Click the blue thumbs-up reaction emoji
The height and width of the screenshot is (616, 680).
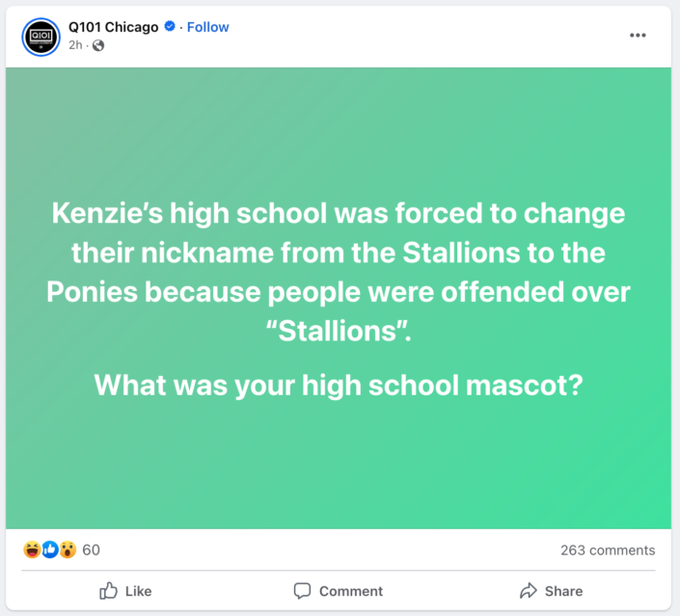[49, 550]
